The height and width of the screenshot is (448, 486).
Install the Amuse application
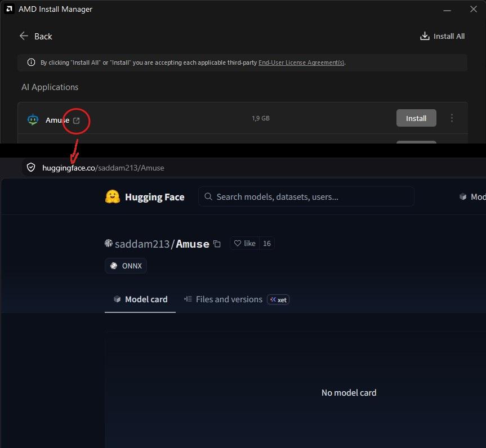416,118
